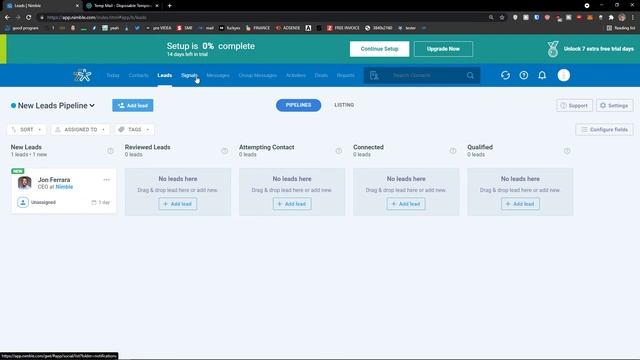Open pipeline Settings

click(x=614, y=106)
